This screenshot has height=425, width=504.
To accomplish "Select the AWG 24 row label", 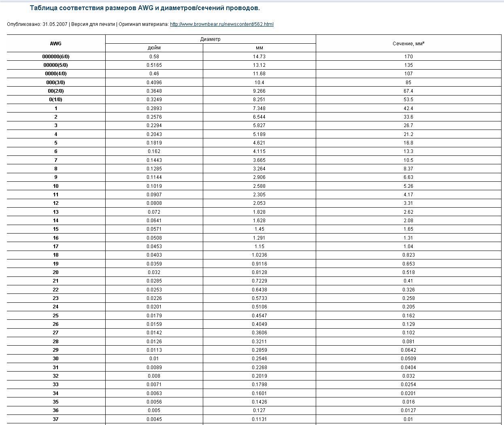I will click(56, 307).
